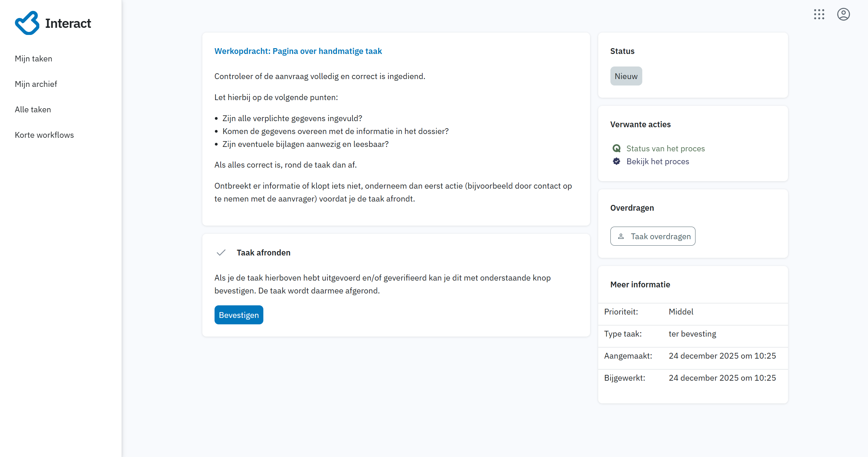Click the badge icon beside Bekijk het proces
This screenshot has height=457, width=868.
pyautogui.click(x=617, y=161)
